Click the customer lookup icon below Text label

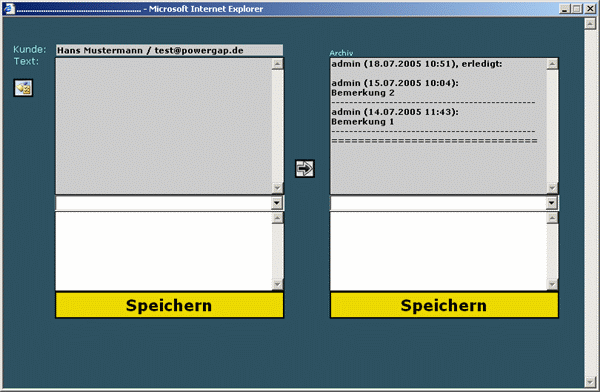[23, 88]
